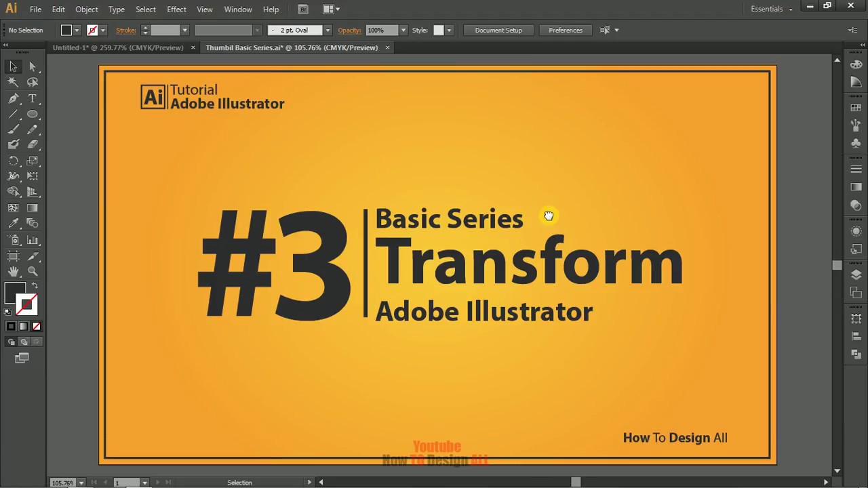Select the Width (warp) tool
Screen dimensions: 868x488
click(13, 176)
